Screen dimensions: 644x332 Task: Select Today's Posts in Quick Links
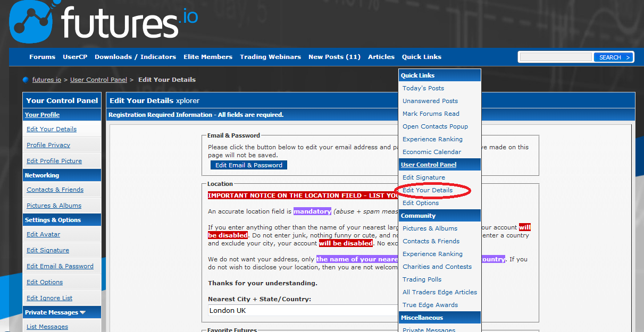coord(423,88)
